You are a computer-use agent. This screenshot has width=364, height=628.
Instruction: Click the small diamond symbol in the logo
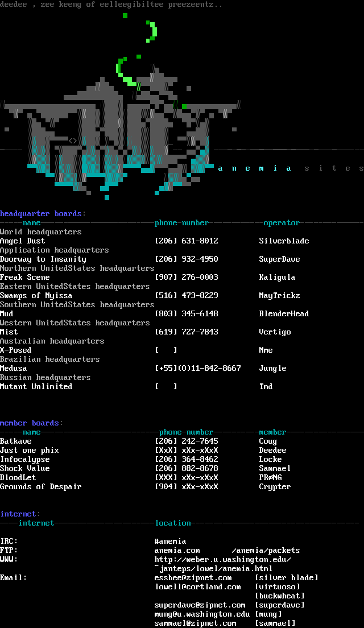click(x=73, y=141)
